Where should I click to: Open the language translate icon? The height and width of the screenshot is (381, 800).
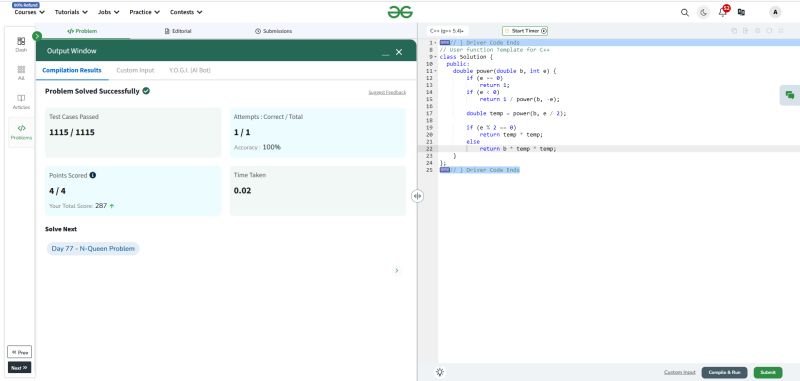click(741, 12)
